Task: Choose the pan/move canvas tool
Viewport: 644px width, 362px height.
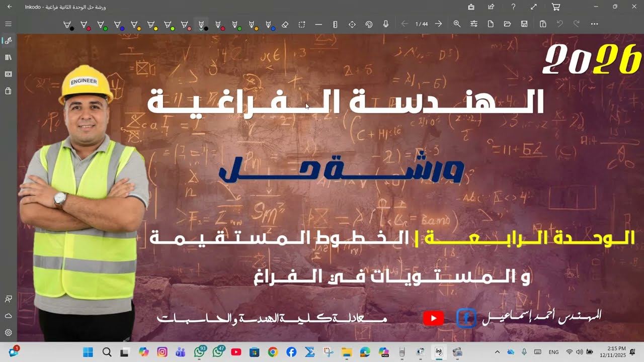Action: (352, 24)
